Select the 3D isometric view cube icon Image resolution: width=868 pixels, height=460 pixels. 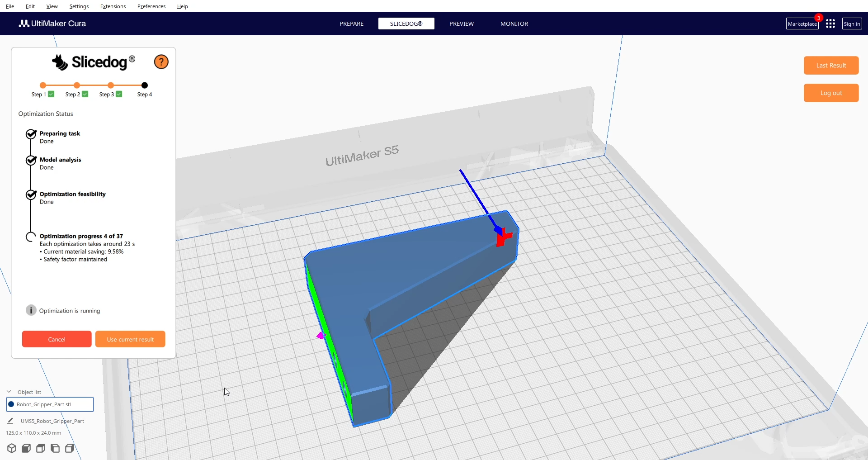pos(12,448)
